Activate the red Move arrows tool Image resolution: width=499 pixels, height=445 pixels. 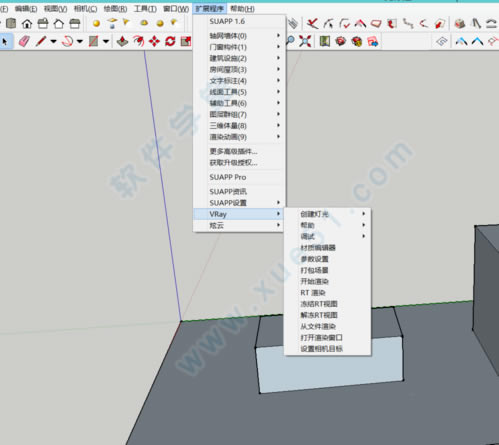point(154,41)
